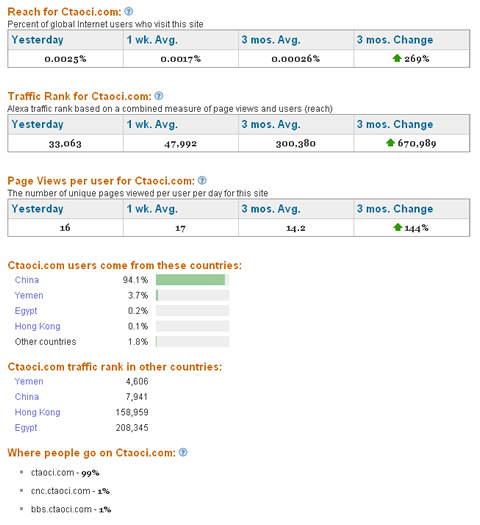Click Egypt link with rank 208,345
The height and width of the screenshot is (525, 480).
26,428
